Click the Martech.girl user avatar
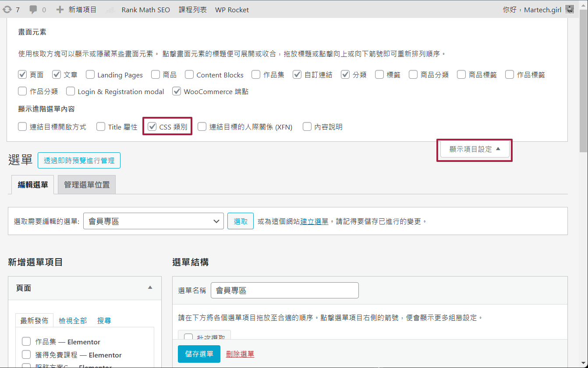Image resolution: width=588 pixels, height=368 pixels. pos(570,10)
